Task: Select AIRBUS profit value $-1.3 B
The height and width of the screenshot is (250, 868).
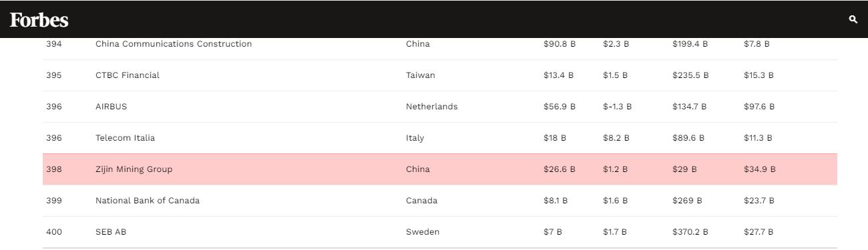Action: [x=617, y=107]
